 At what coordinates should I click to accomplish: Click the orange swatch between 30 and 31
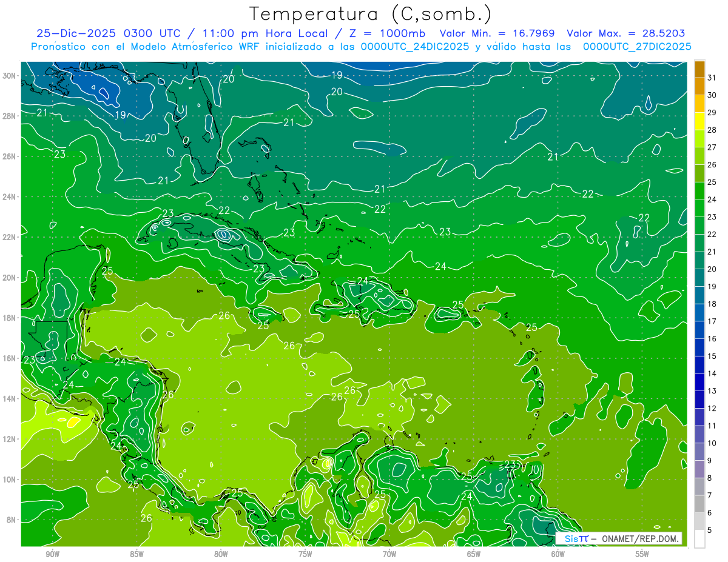tap(699, 87)
